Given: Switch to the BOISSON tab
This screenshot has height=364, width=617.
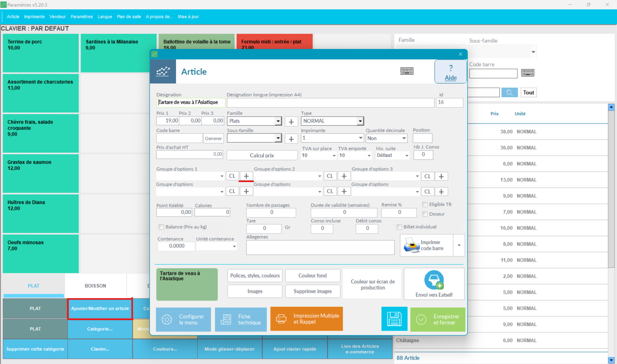Looking at the screenshot, I should click(95, 286).
